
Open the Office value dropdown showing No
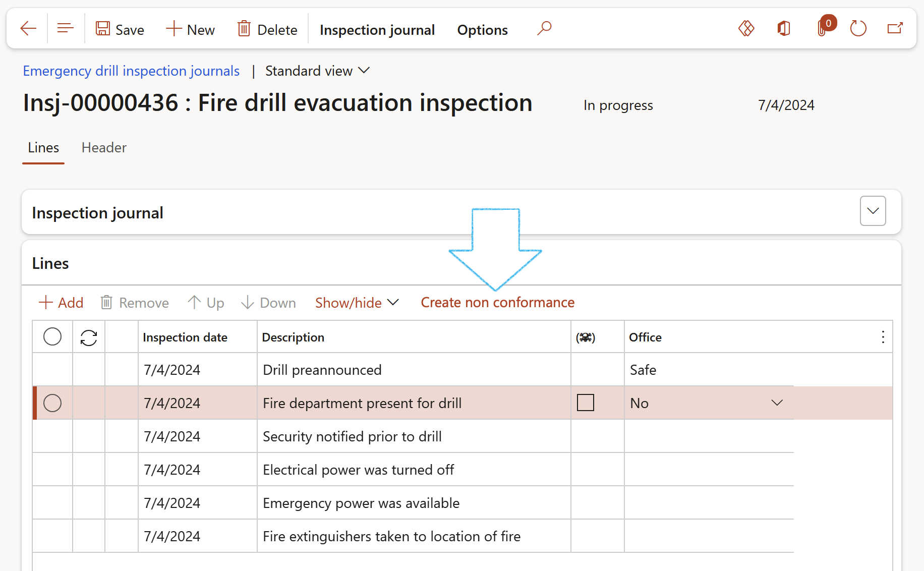click(x=777, y=403)
